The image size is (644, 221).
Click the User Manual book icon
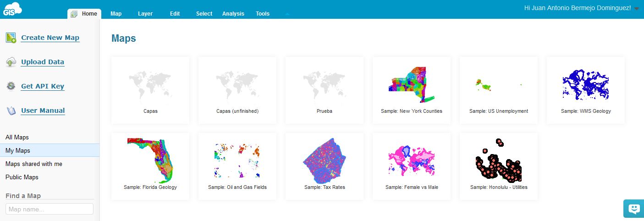pos(11,110)
